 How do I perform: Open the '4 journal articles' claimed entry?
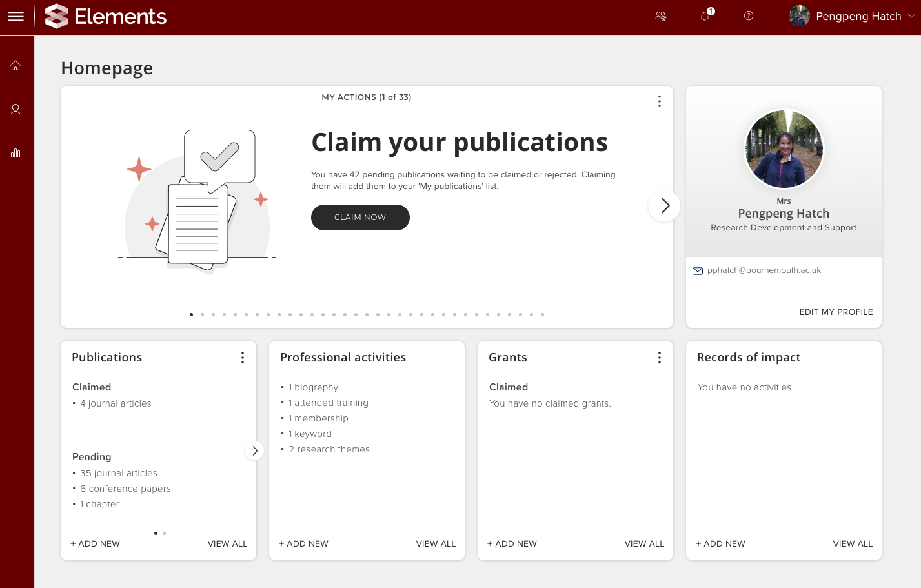116,403
